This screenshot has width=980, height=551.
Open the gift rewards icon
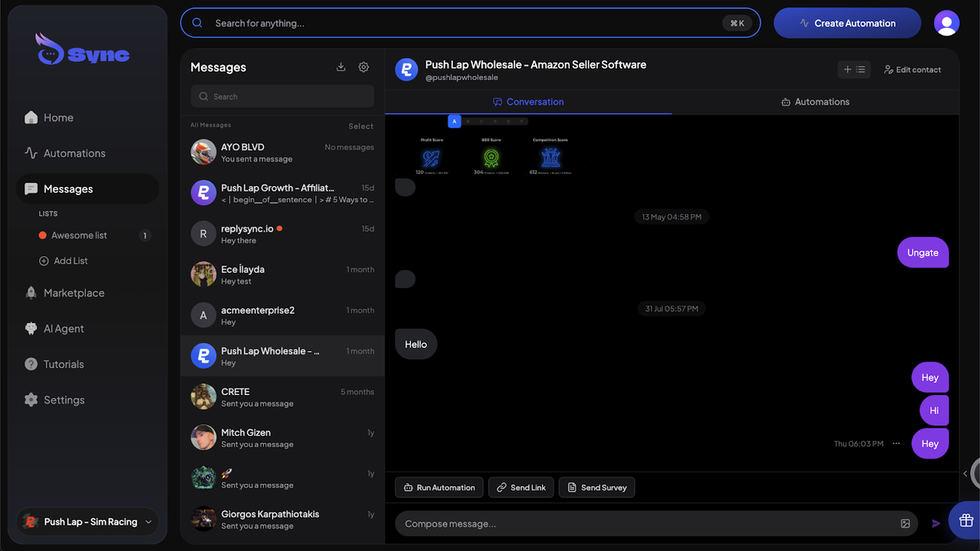[966, 520]
